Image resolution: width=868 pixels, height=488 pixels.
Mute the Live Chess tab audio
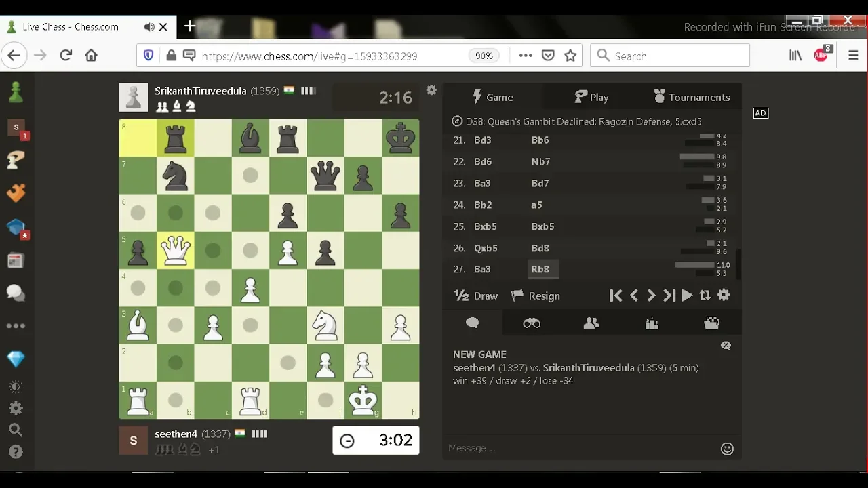[149, 27]
